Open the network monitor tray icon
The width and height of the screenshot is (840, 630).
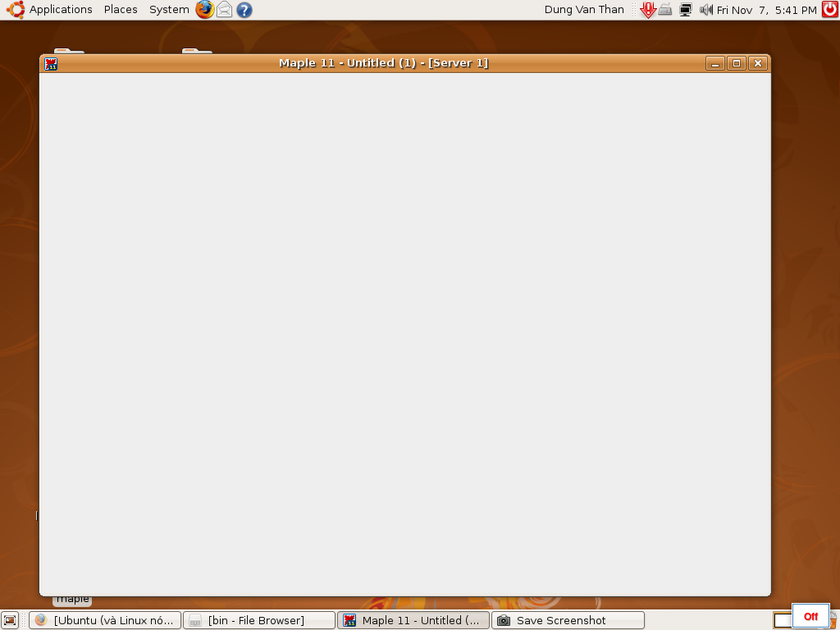coord(686,10)
